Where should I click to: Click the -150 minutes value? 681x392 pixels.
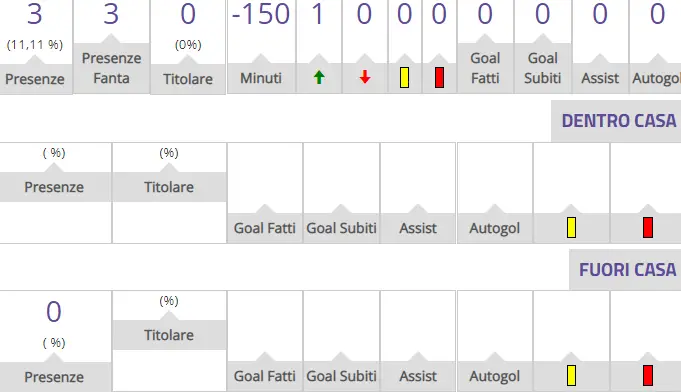(x=261, y=14)
